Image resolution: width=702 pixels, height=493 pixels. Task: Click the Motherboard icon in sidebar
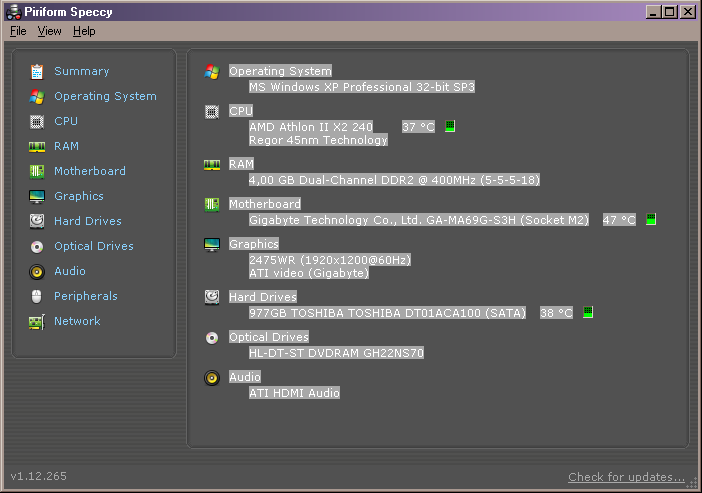click(37, 171)
